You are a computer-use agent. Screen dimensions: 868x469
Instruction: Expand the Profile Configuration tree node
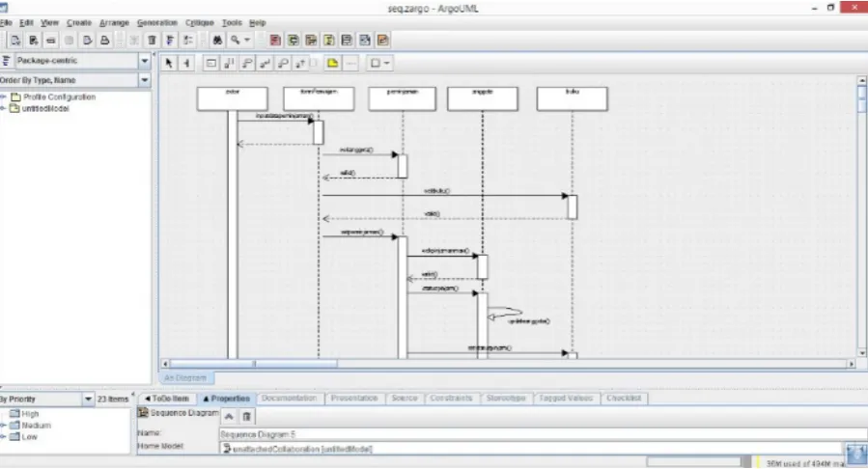pyautogui.click(x=3, y=97)
